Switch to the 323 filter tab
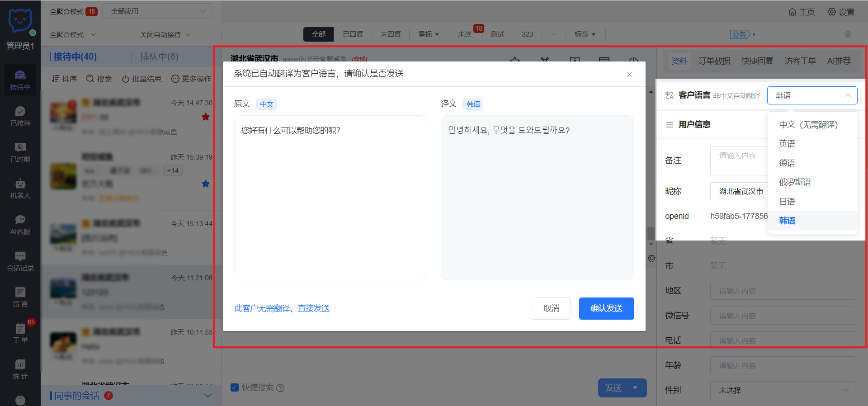 (527, 34)
